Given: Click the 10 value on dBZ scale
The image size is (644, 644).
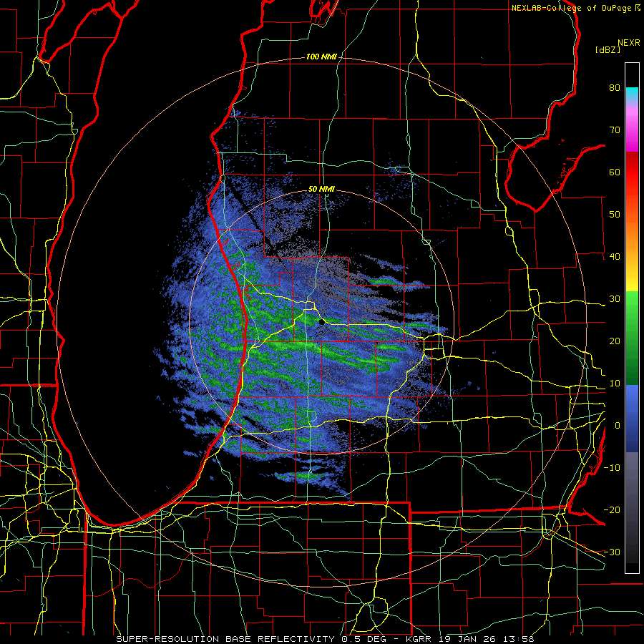Looking at the screenshot, I should [615, 384].
